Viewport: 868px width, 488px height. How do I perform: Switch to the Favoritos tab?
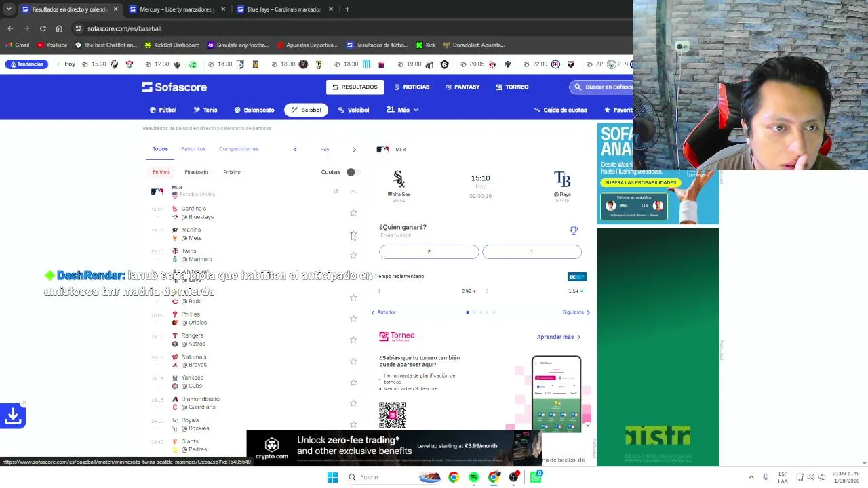click(193, 149)
